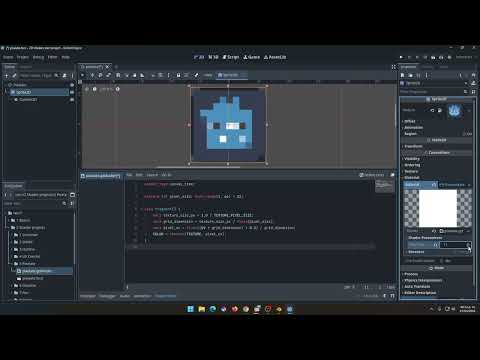Image resolution: width=480 pixels, height=360 pixels.
Task: Toggle distraction-free mode icon
Action: tap(394, 67)
